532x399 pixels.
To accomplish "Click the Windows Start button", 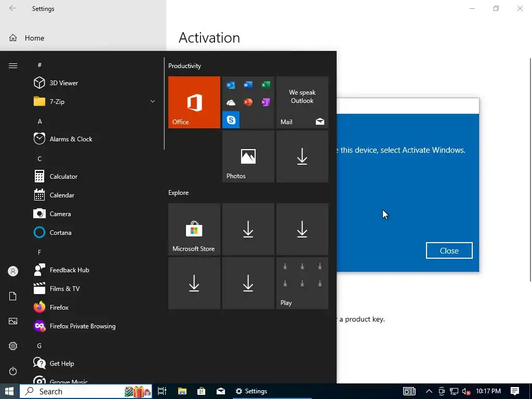I will tap(9, 391).
